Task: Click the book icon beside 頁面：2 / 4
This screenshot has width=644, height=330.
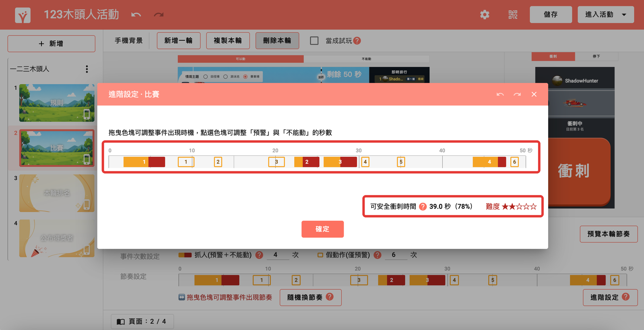Action: coord(121,322)
